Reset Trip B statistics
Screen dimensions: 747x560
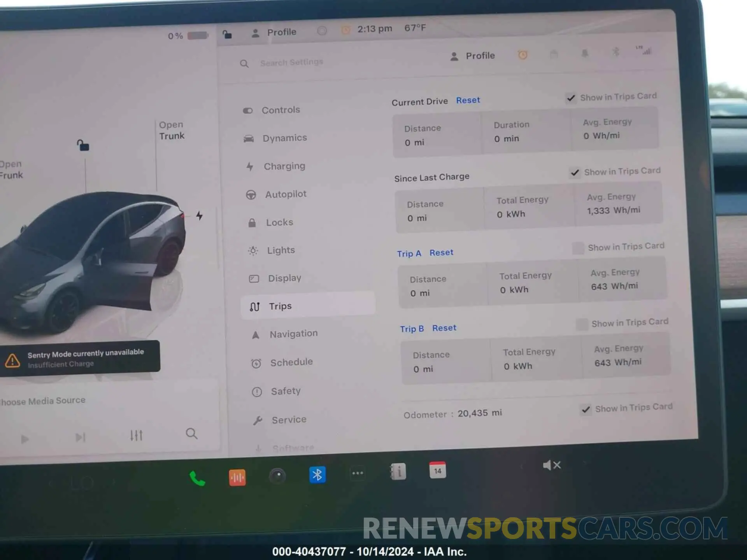tap(444, 328)
